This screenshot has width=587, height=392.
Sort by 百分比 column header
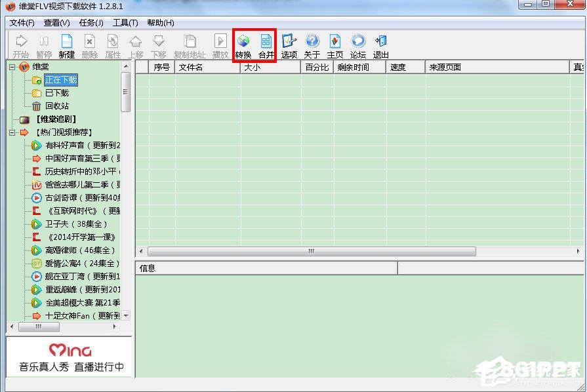point(317,68)
